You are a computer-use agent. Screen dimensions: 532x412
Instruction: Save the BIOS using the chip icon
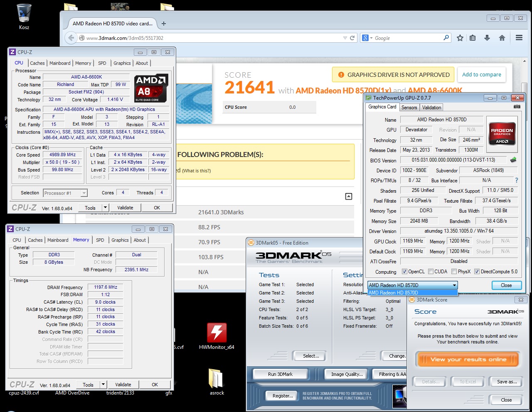tap(513, 160)
